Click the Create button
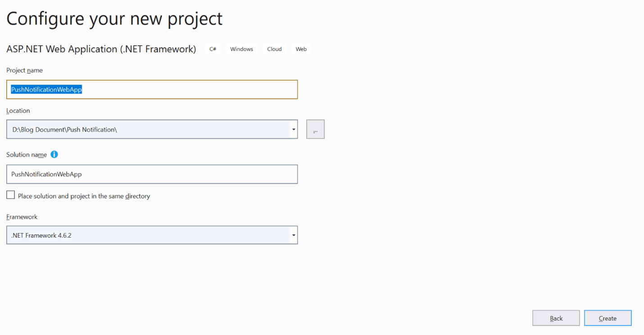 point(608,318)
